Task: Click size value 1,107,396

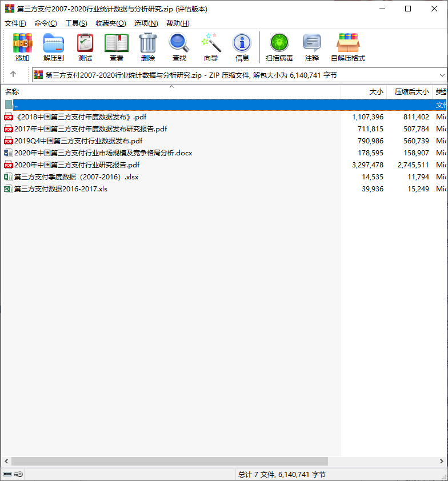Action: click(x=367, y=117)
